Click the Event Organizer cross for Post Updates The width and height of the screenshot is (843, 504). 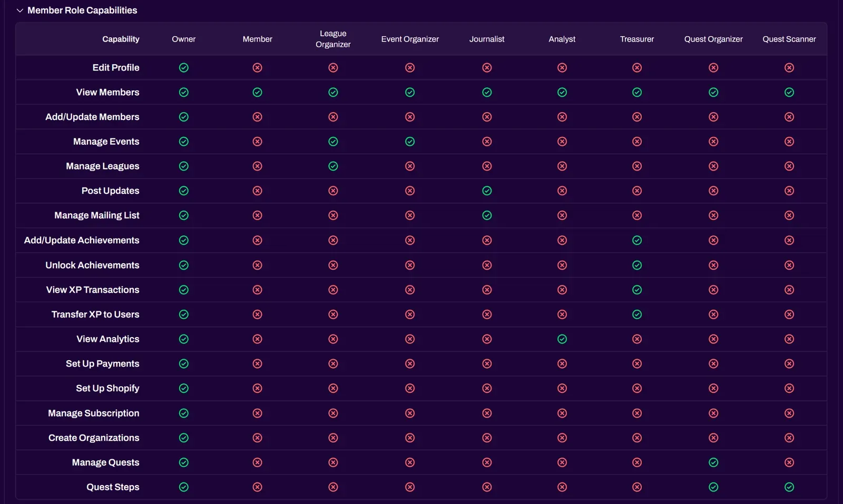click(x=410, y=191)
